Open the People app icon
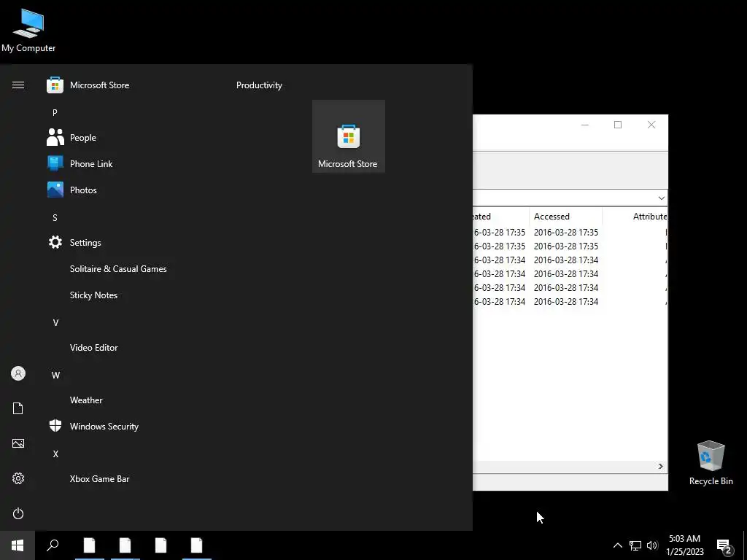 click(55, 138)
